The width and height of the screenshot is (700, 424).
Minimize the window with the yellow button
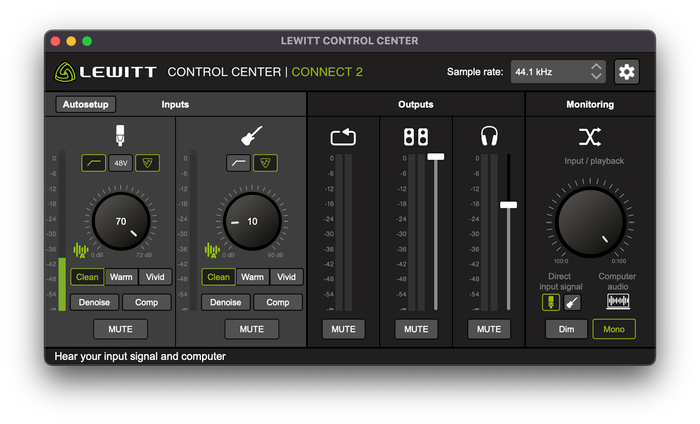tap(71, 41)
